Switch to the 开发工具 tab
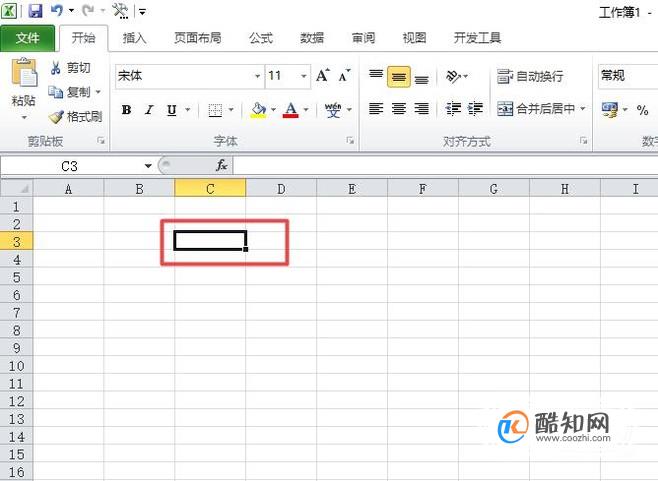 point(477,38)
